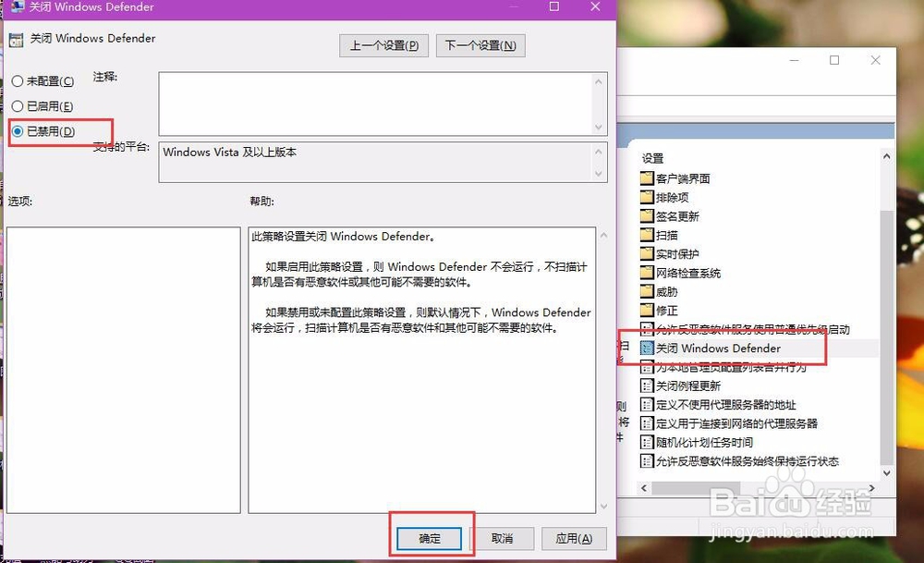The image size is (924, 563).
Task: Select the 定义不使用代理服务器的地址 setting text
Action: tap(726, 405)
